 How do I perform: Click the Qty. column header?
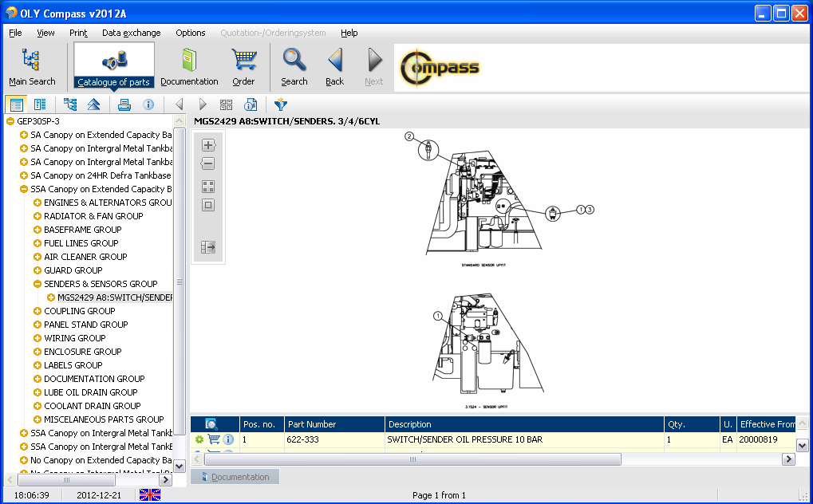tap(692, 425)
